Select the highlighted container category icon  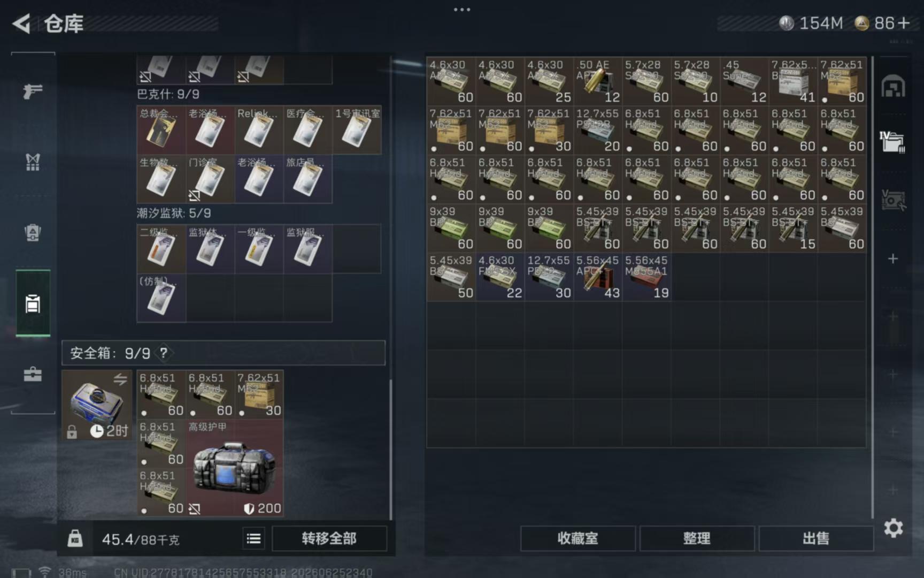(33, 303)
